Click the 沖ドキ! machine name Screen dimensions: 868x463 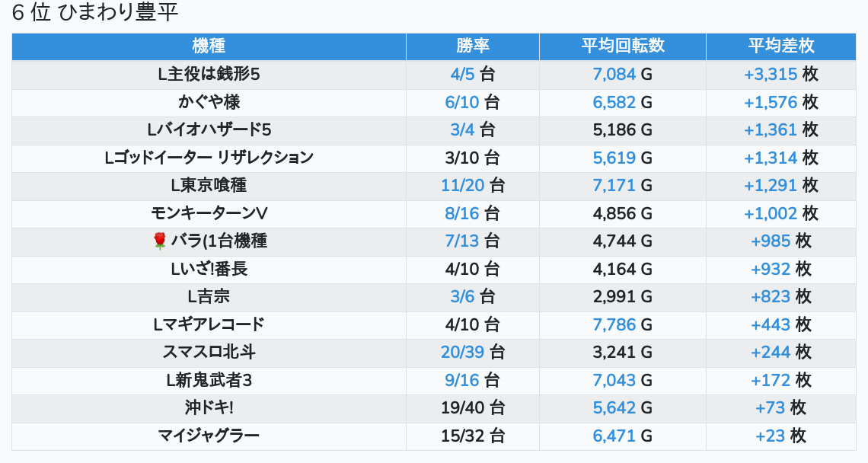click(209, 407)
